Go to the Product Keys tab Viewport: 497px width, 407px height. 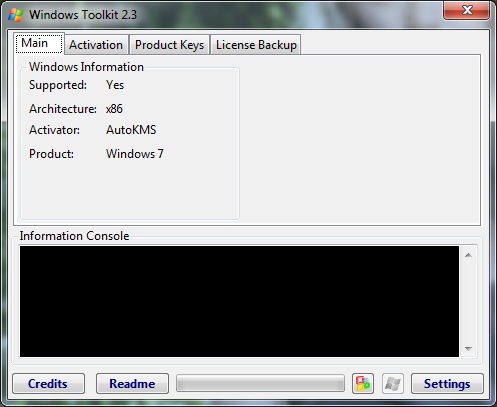[169, 45]
